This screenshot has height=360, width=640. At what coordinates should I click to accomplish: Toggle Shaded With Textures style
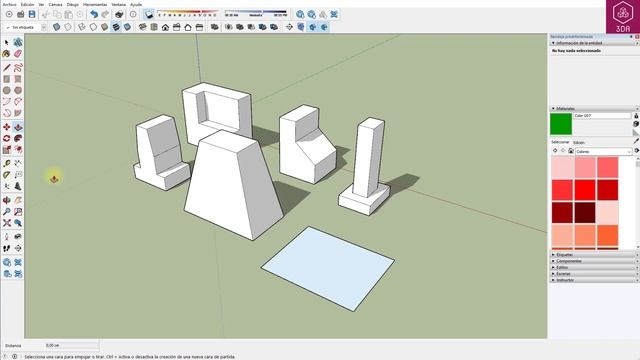[116, 27]
